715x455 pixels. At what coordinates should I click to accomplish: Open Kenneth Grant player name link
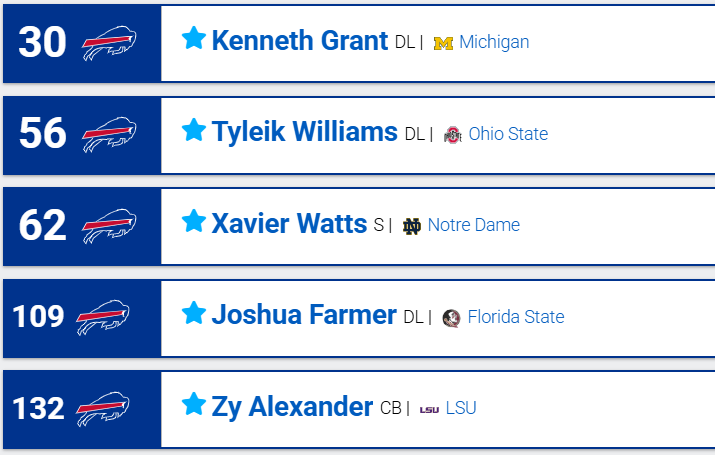[300, 41]
